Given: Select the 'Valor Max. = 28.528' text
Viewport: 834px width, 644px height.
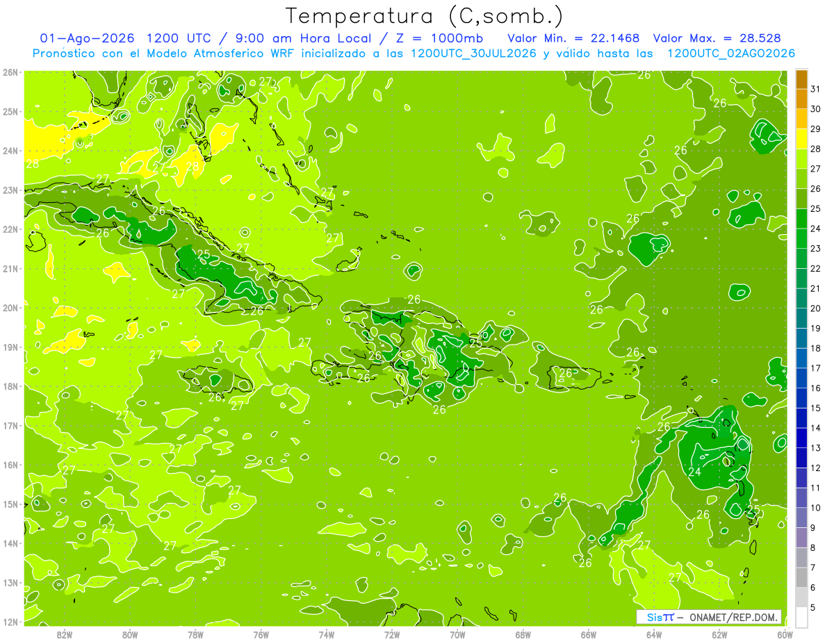Looking at the screenshot, I should click(x=719, y=38).
